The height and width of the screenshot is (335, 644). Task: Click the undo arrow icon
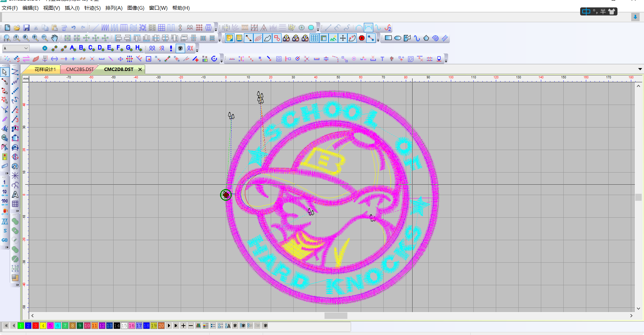(73, 28)
